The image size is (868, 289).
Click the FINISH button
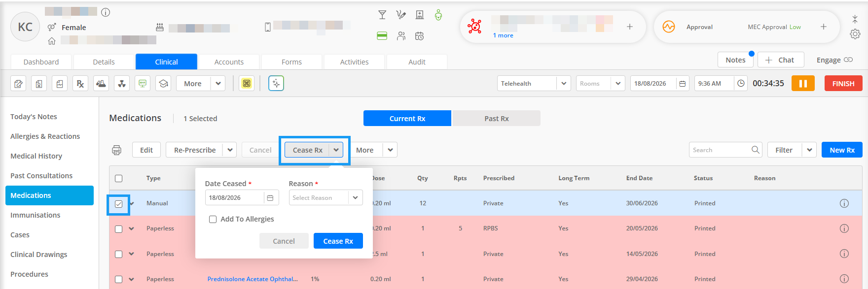coord(843,83)
